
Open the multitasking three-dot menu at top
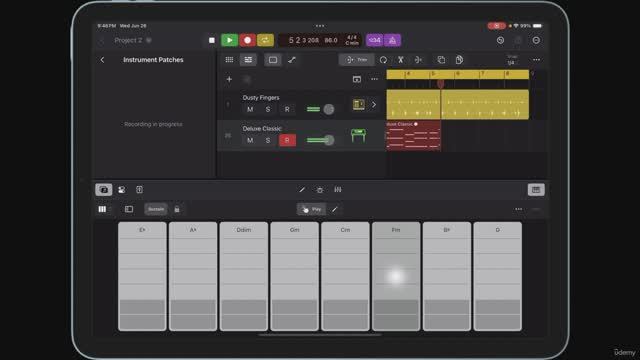tap(320, 26)
